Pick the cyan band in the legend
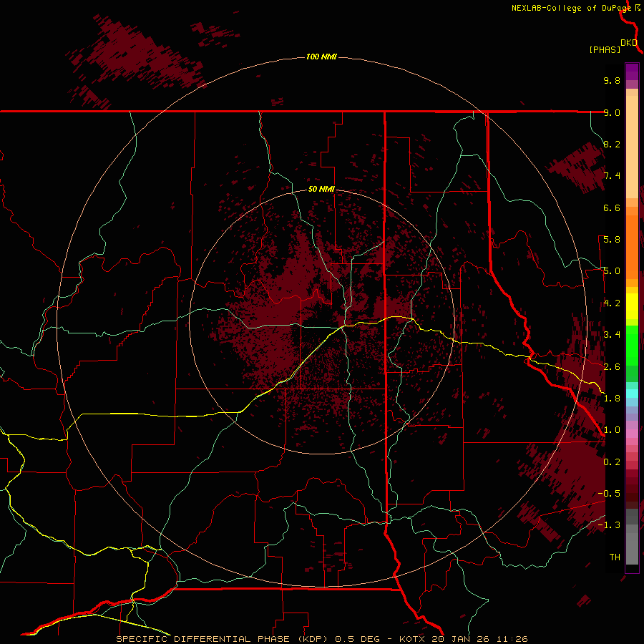This screenshot has height=644, width=644. (x=632, y=394)
